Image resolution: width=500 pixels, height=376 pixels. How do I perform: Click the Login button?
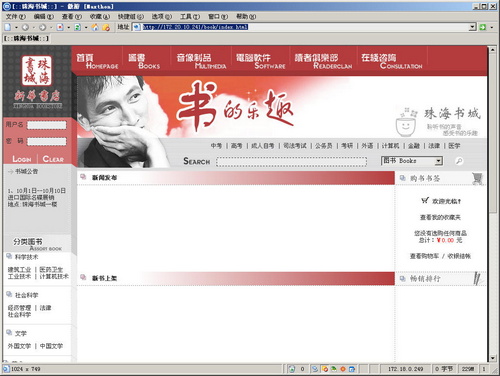[22, 159]
